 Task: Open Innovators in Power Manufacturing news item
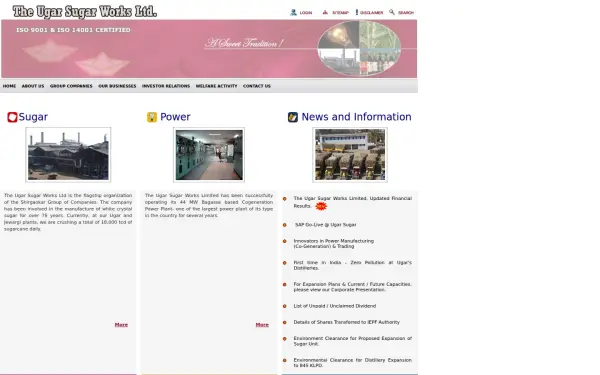[334, 244]
